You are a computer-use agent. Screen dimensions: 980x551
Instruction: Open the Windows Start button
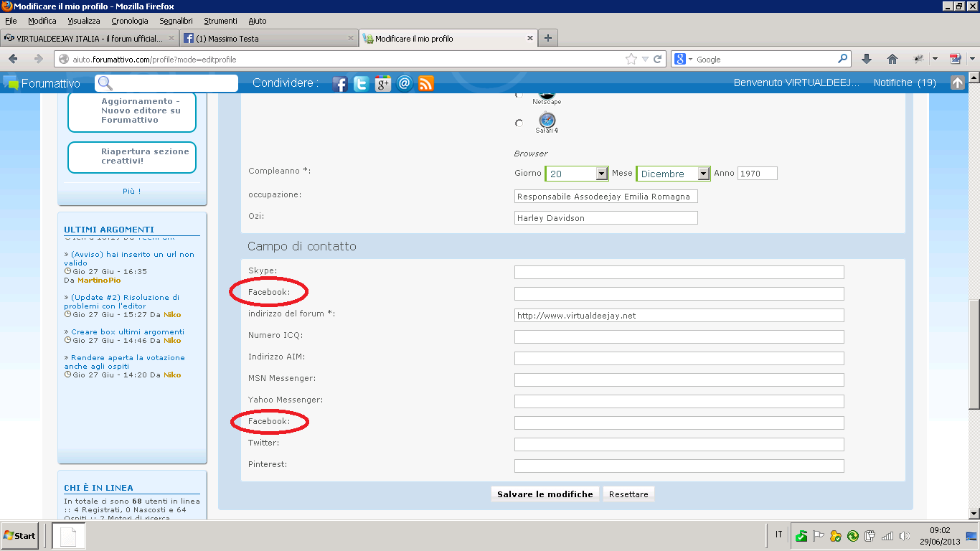pyautogui.click(x=20, y=535)
